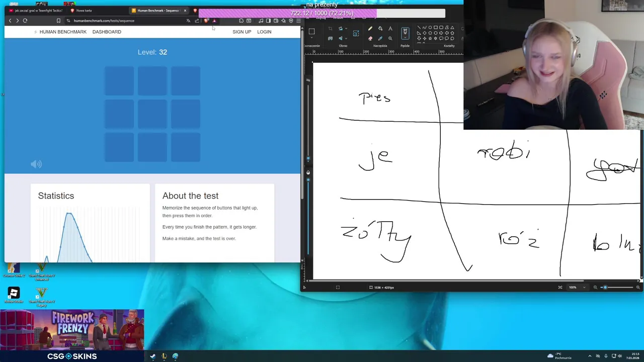Screen dimensions: 644x362
Task: Click the Brave Rewards triangle icon
Action: 214,21
